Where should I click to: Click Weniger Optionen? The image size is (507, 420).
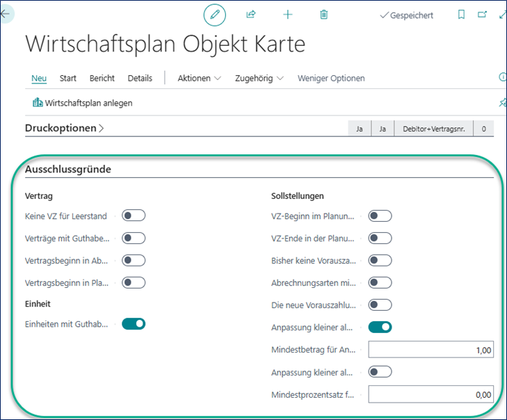click(x=331, y=79)
